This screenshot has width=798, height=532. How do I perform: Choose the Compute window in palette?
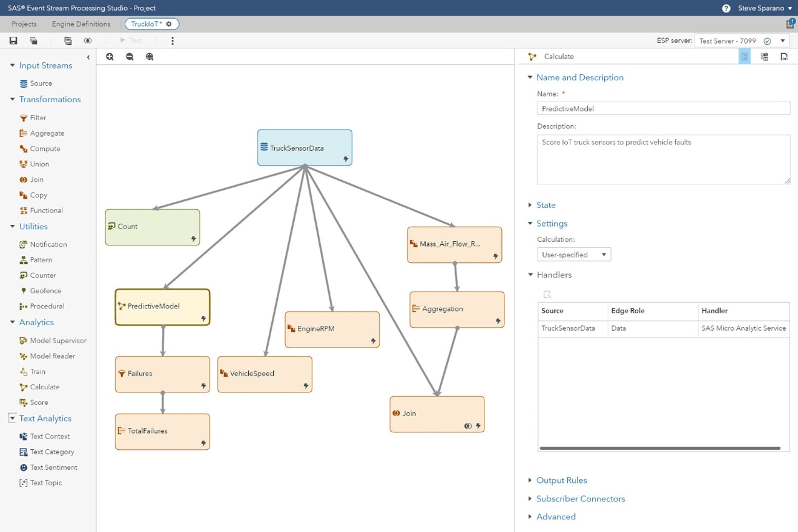click(40, 149)
